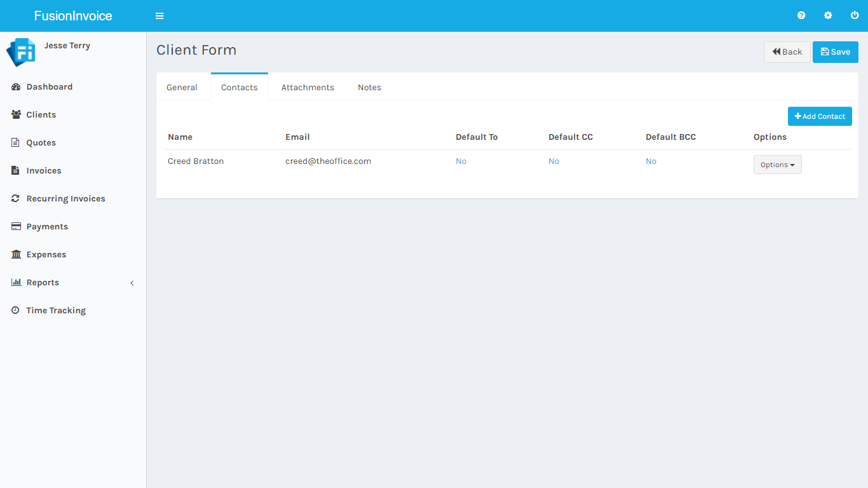Switch to the General tab
This screenshot has width=868, height=488.
[x=182, y=88]
